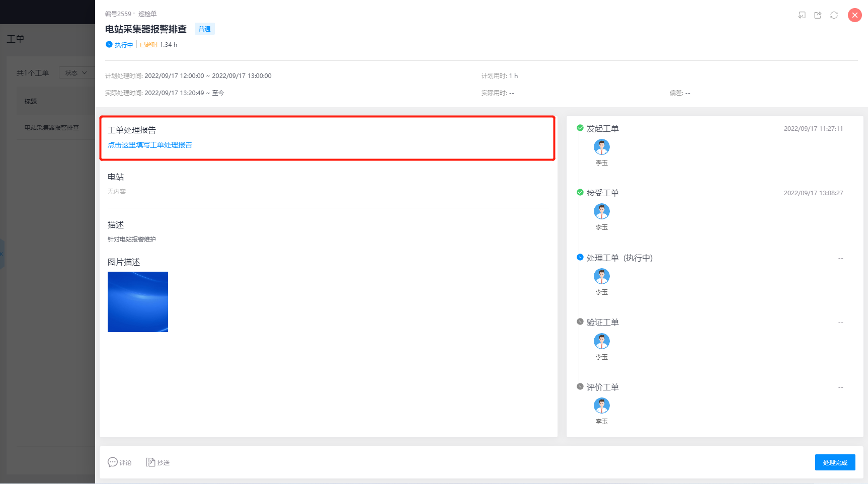The width and height of the screenshot is (868, 484).
Task: Click 李玉 avatar under 评价工单
Action: pyautogui.click(x=601, y=406)
